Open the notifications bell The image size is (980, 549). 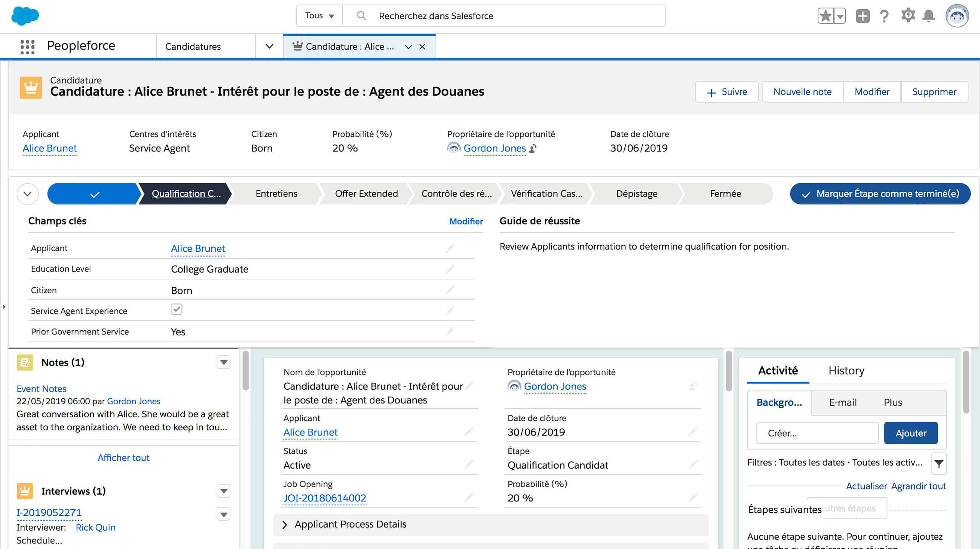pos(929,16)
